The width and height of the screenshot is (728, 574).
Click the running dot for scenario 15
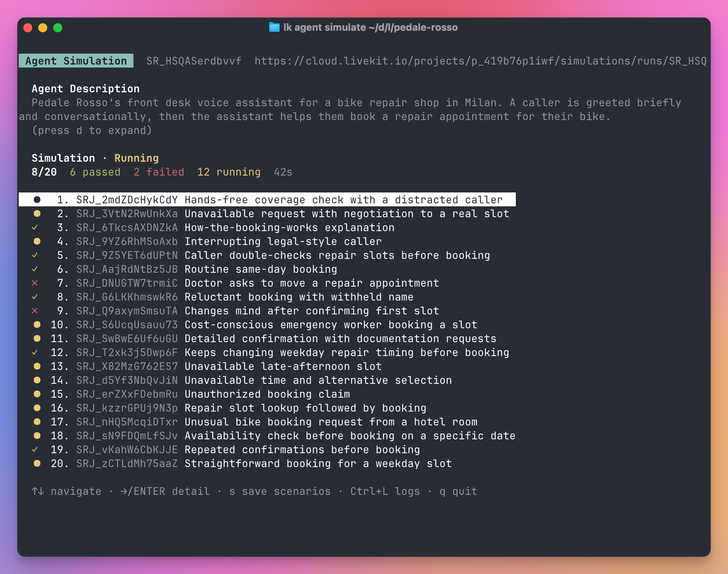click(x=37, y=394)
